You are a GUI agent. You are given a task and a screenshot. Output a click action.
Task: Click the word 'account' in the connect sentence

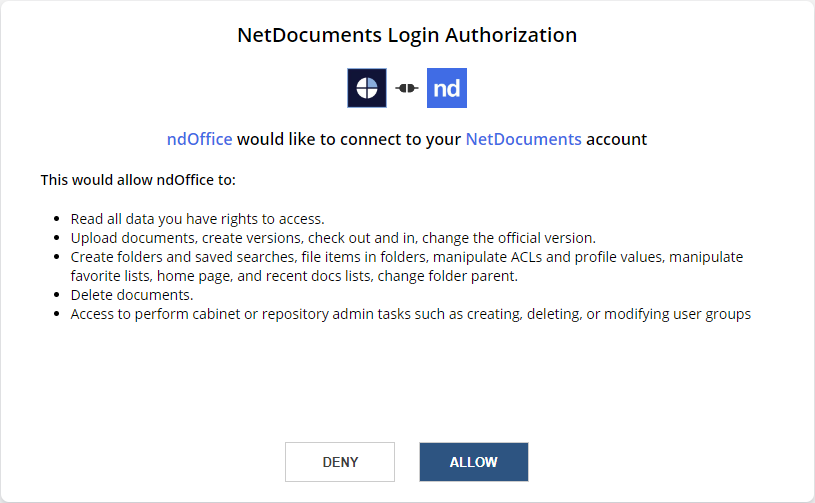(x=616, y=139)
